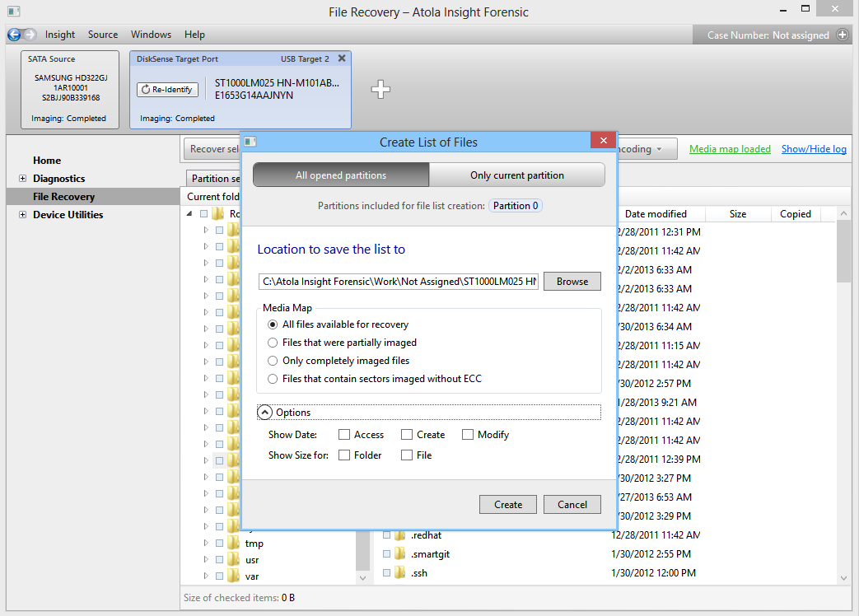Enable Modify date checkbox
The height and width of the screenshot is (616, 859).
pos(467,435)
